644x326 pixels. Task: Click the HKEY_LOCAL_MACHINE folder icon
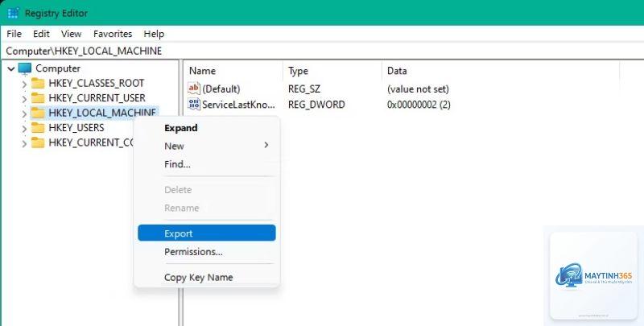(38, 113)
